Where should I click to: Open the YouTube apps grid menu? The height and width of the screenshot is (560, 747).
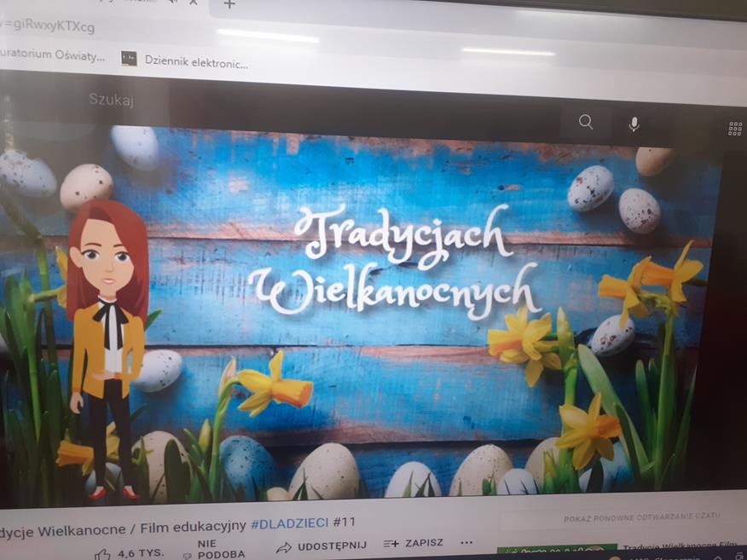[x=734, y=129]
